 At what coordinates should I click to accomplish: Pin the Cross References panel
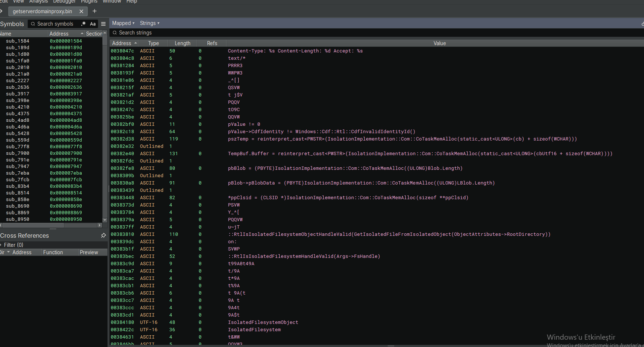click(103, 235)
